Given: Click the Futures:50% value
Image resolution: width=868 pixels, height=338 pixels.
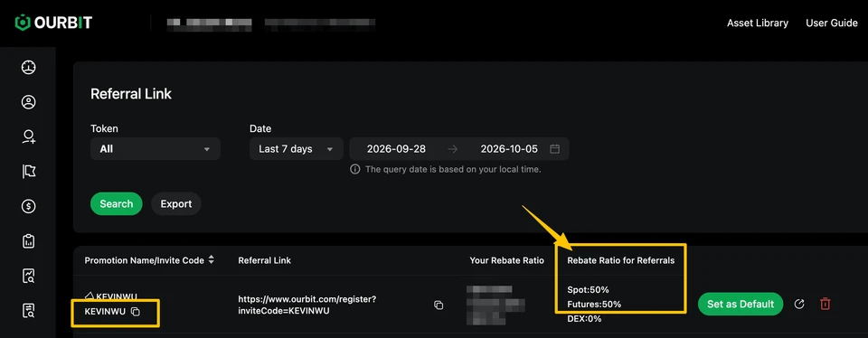Looking at the screenshot, I should [594, 304].
